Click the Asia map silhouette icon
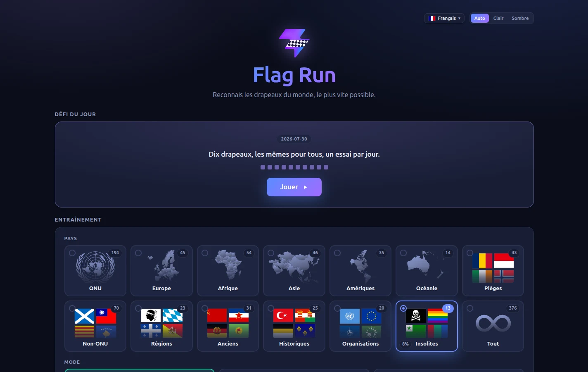The width and height of the screenshot is (588, 372). coord(294,267)
